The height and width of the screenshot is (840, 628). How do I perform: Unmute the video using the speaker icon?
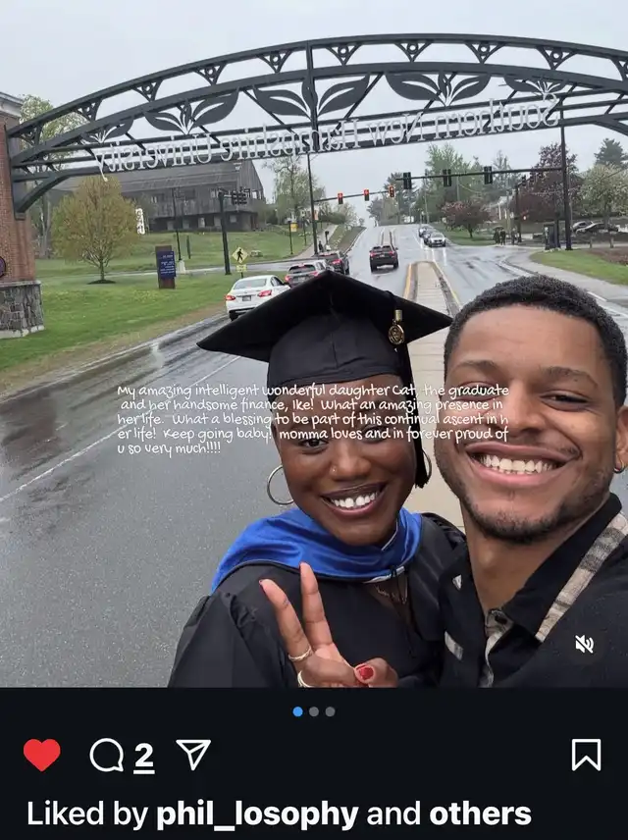(584, 644)
